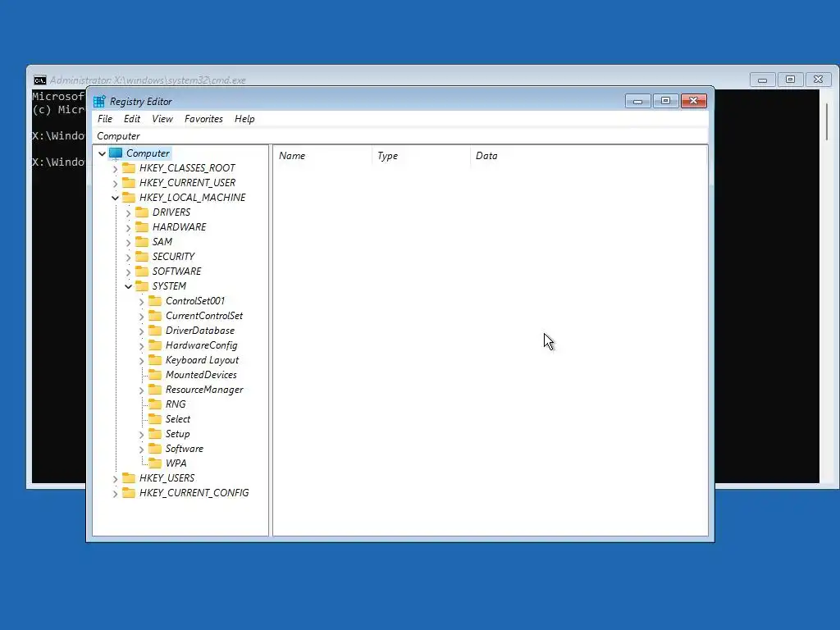This screenshot has height=630, width=840.
Task: Open the View menu
Action: coord(162,119)
